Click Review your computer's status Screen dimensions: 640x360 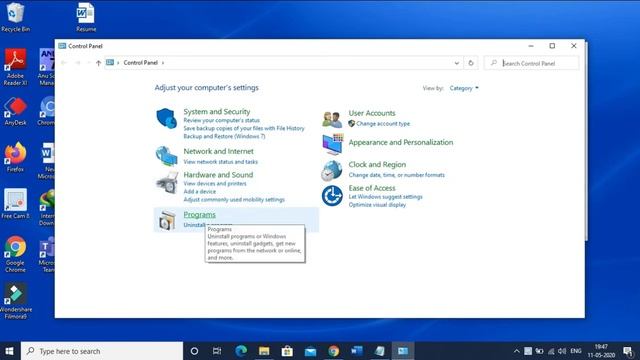(222, 120)
